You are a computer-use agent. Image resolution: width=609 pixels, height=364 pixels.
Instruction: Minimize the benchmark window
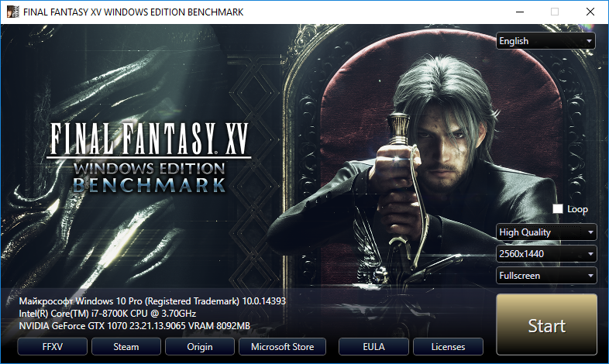520,12
